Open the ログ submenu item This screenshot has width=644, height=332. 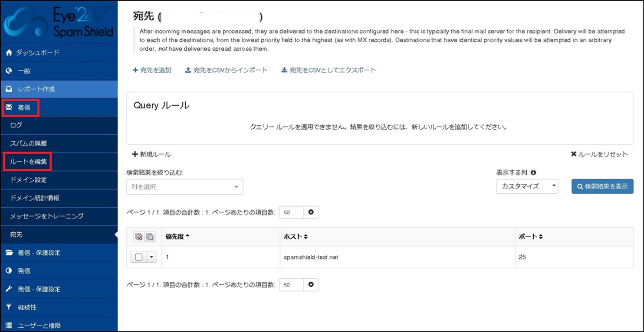point(59,125)
